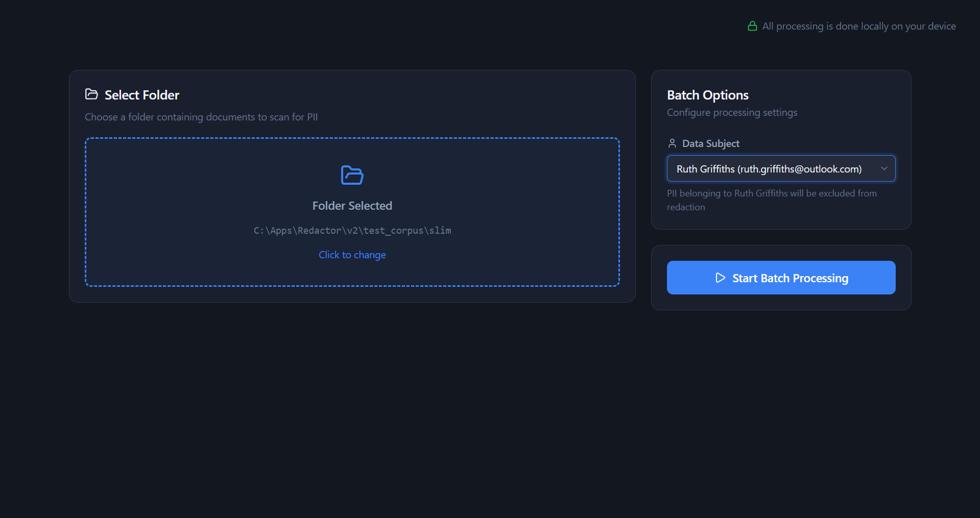980x518 pixels.
Task: Click the 'Click to change' folder link
Action: (352, 255)
